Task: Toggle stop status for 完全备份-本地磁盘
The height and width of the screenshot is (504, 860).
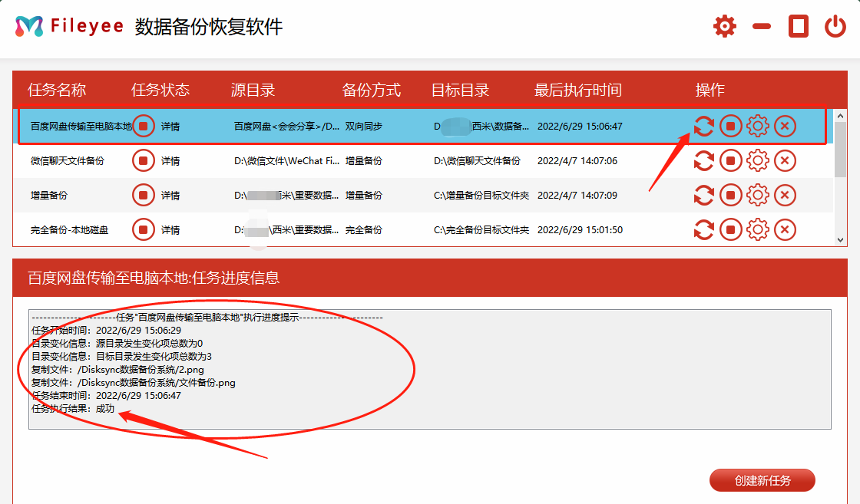Action: [x=143, y=229]
